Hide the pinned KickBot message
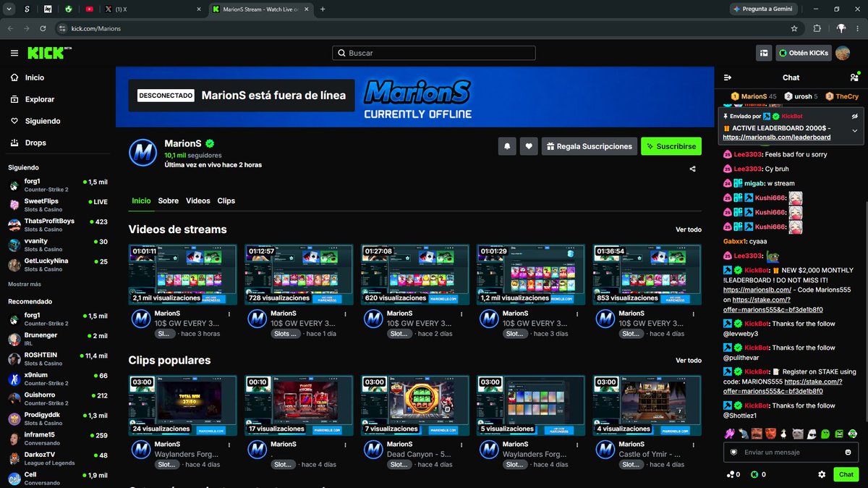 pos(854,116)
